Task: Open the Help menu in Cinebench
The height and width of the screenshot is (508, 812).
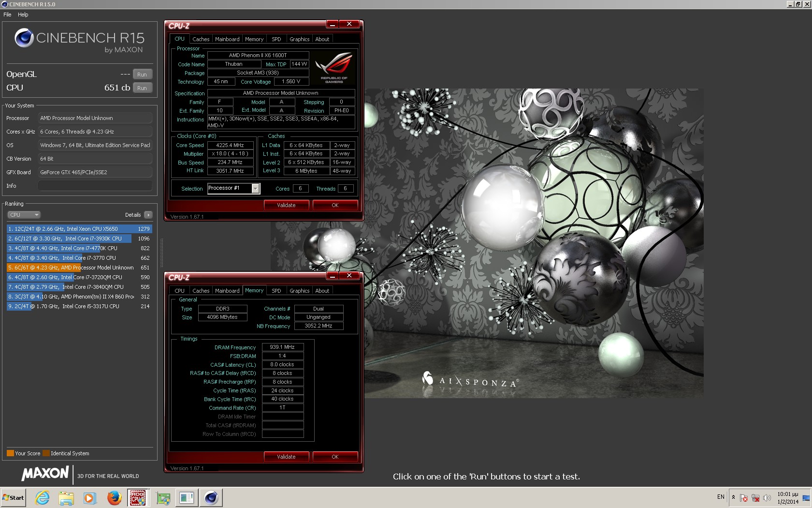Action: point(23,15)
